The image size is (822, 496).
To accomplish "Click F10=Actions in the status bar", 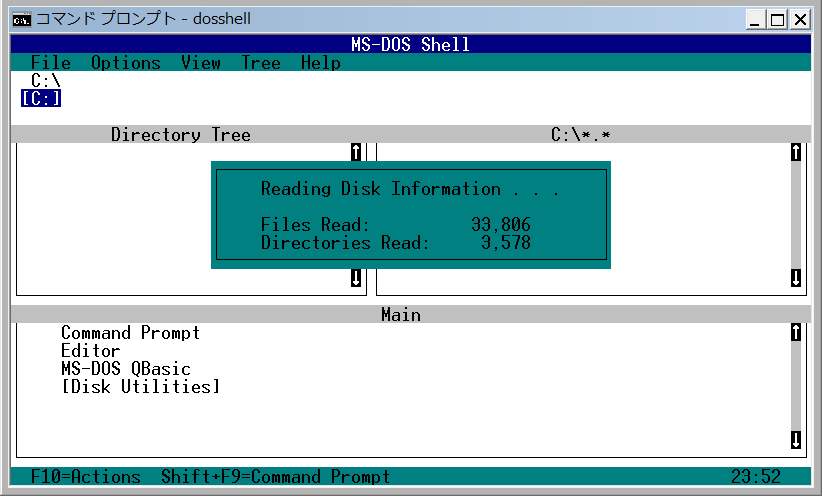I will pos(86,476).
